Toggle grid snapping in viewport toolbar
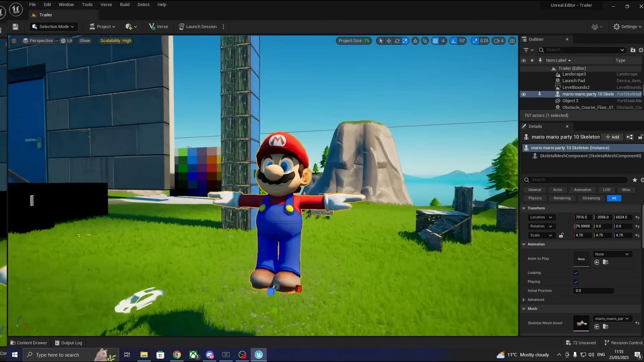The height and width of the screenshot is (362, 644). 435,41
